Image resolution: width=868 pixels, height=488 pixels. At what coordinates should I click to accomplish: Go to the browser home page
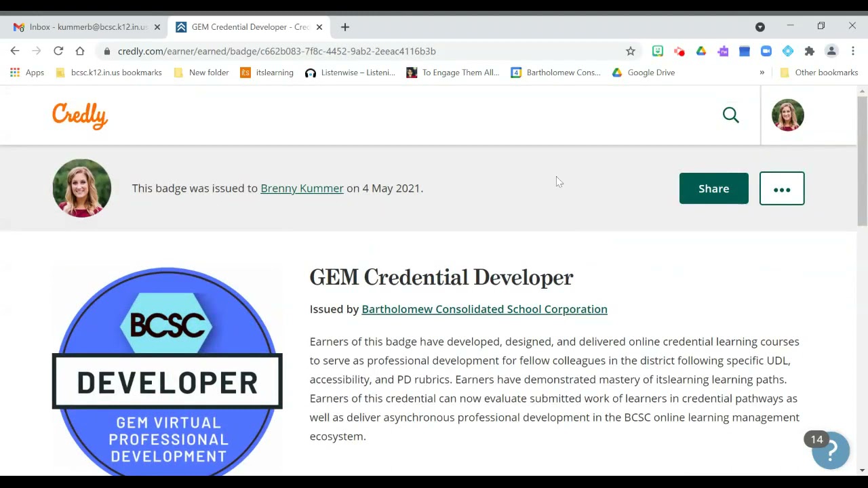coord(80,51)
